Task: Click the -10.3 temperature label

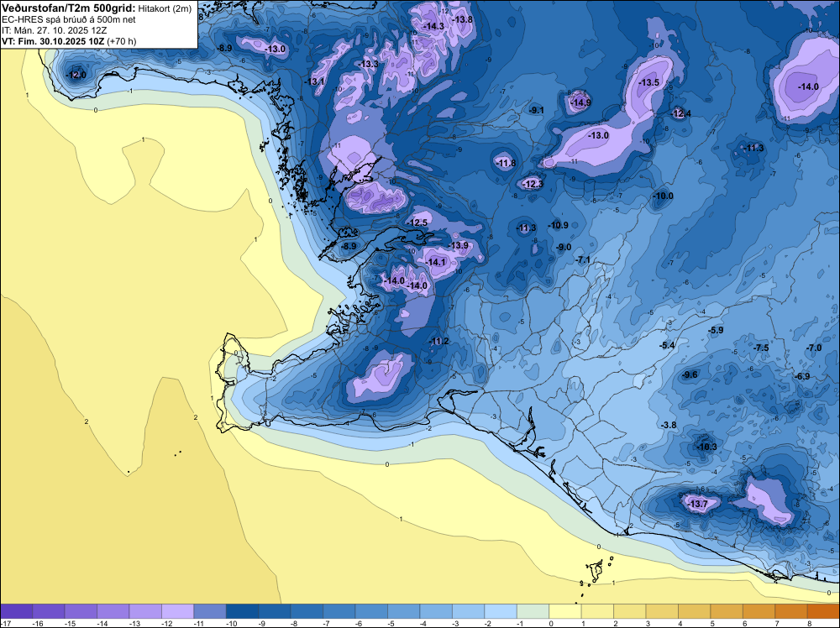Action: [706, 447]
